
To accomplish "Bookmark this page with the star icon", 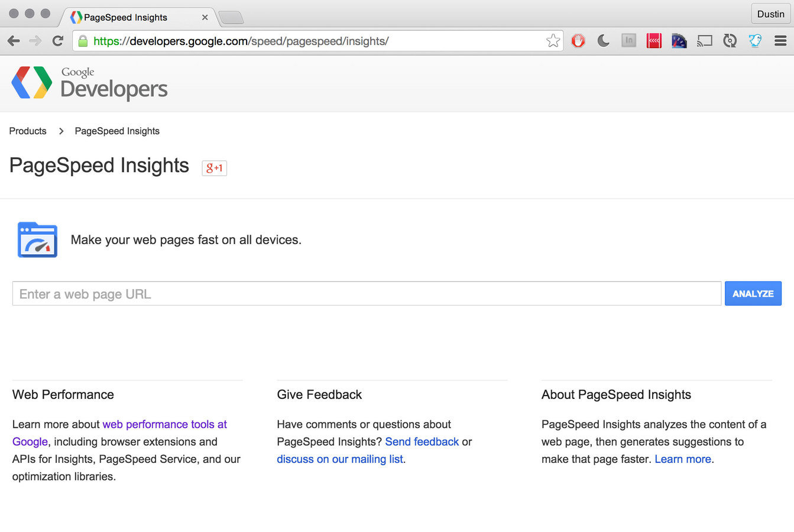I will coord(553,41).
